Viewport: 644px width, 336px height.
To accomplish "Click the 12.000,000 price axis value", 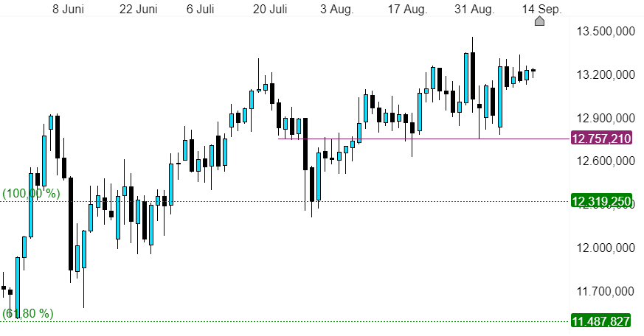I will (606, 248).
